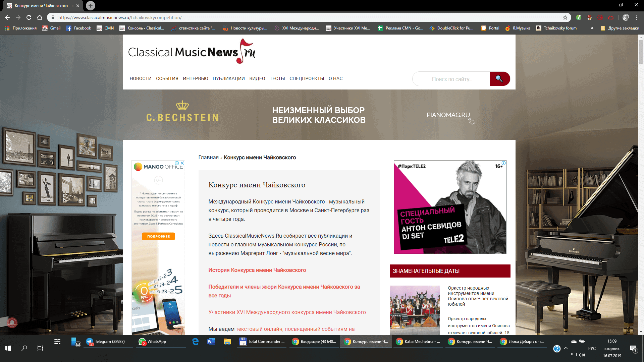The height and width of the screenshot is (362, 644).
Task: Open the DoubleClick for Pu... bookmark
Action: pyautogui.click(x=451, y=28)
